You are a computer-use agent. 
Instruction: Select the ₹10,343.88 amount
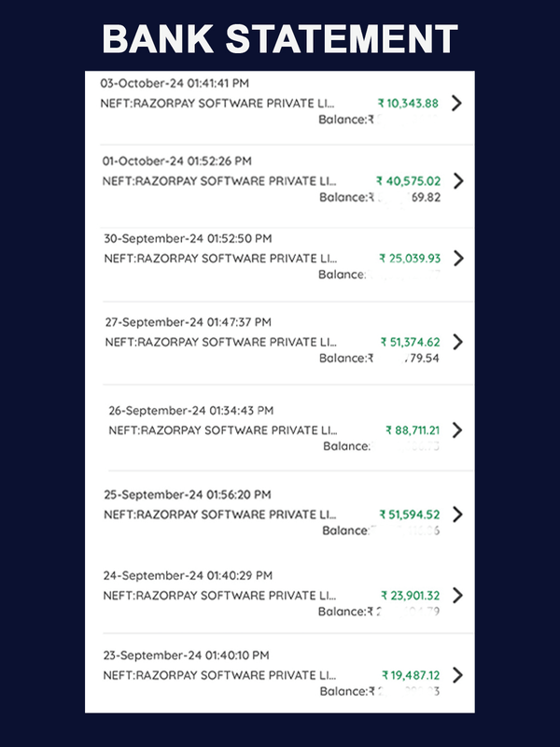click(408, 104)
